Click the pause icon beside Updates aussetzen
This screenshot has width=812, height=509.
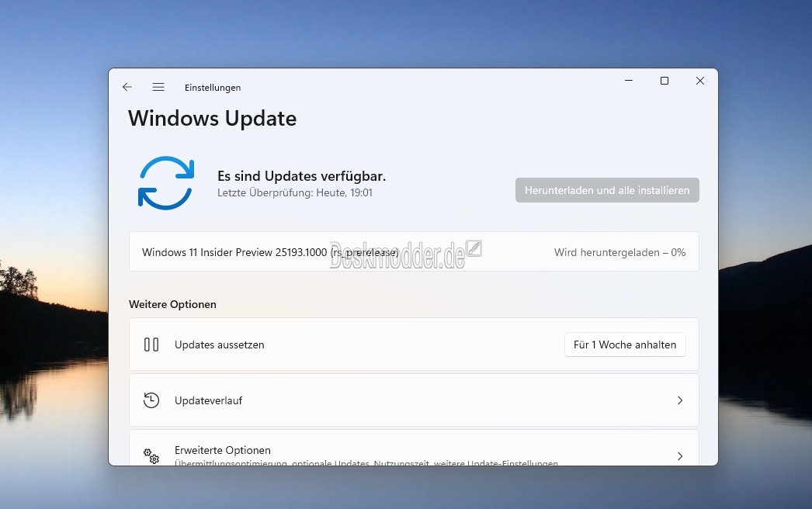pos(151,345)
